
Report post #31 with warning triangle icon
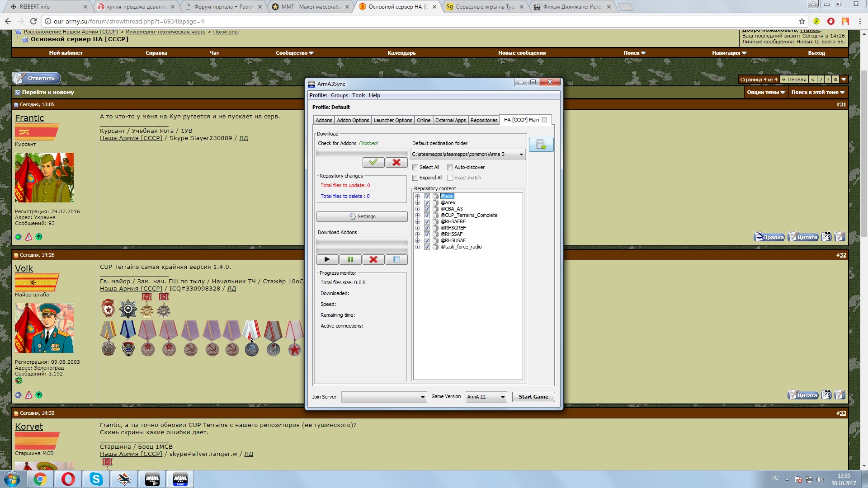click(28, 237)
